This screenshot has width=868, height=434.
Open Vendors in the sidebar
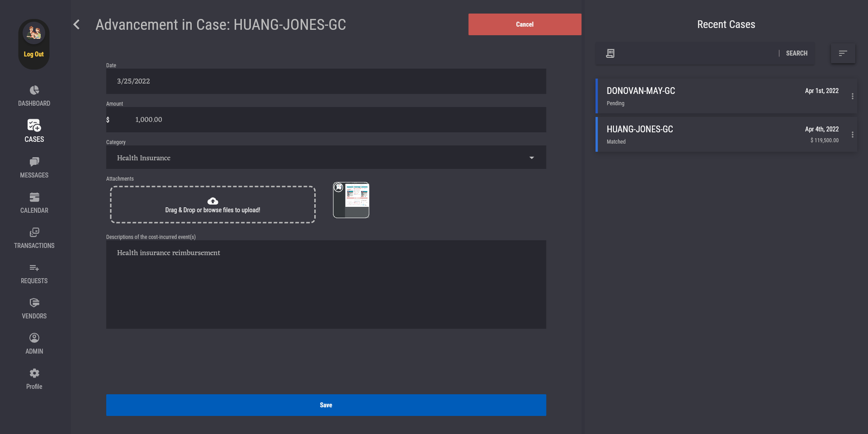(34, 303)
